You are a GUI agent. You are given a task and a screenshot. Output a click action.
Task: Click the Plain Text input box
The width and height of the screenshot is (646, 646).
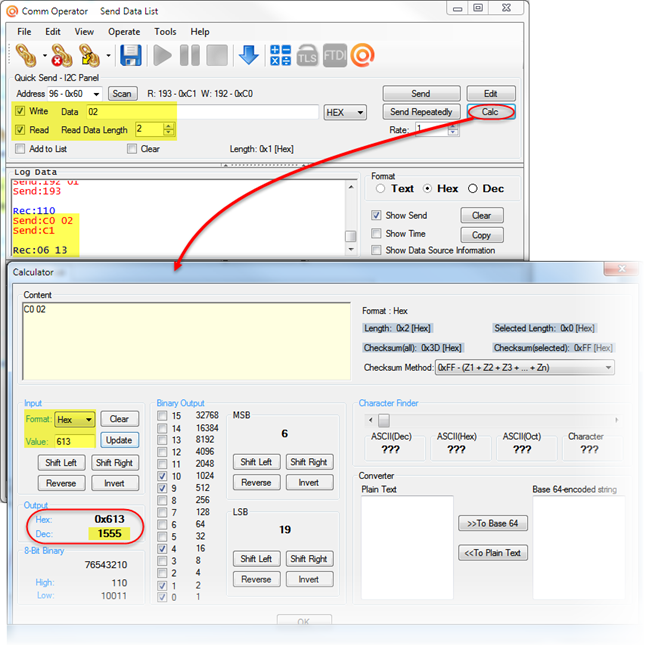407,548
